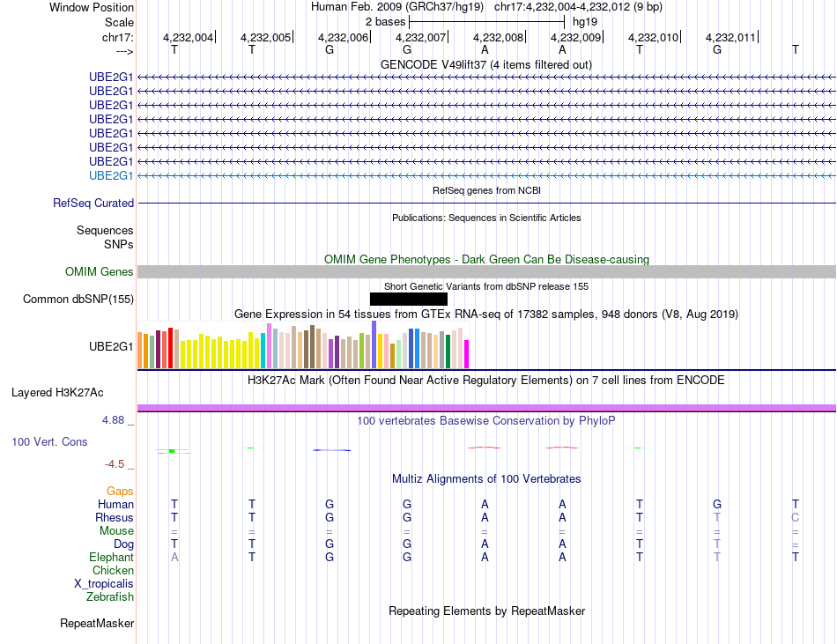Image resolution: width=837 pixels, height=644 pixels.
Task: Click the gray OMIM Genes bar
Action: point(486,272)
